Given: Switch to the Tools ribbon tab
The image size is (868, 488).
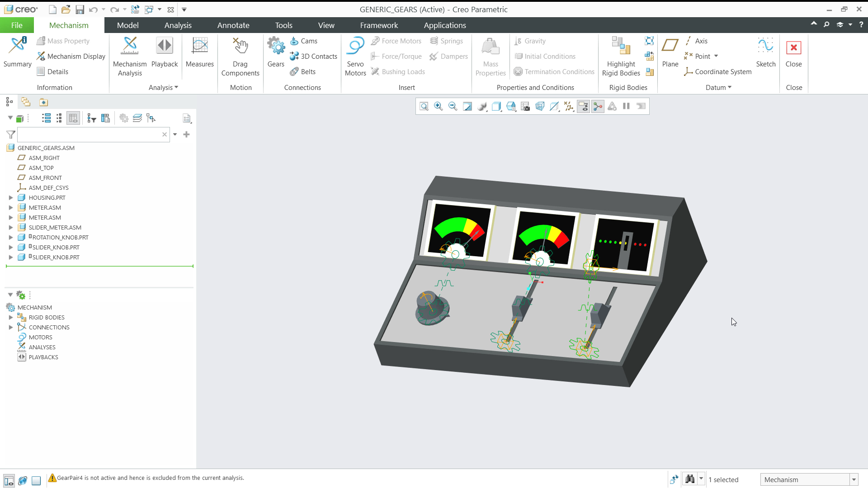Looking at the screenshot, I should (284, 25).
